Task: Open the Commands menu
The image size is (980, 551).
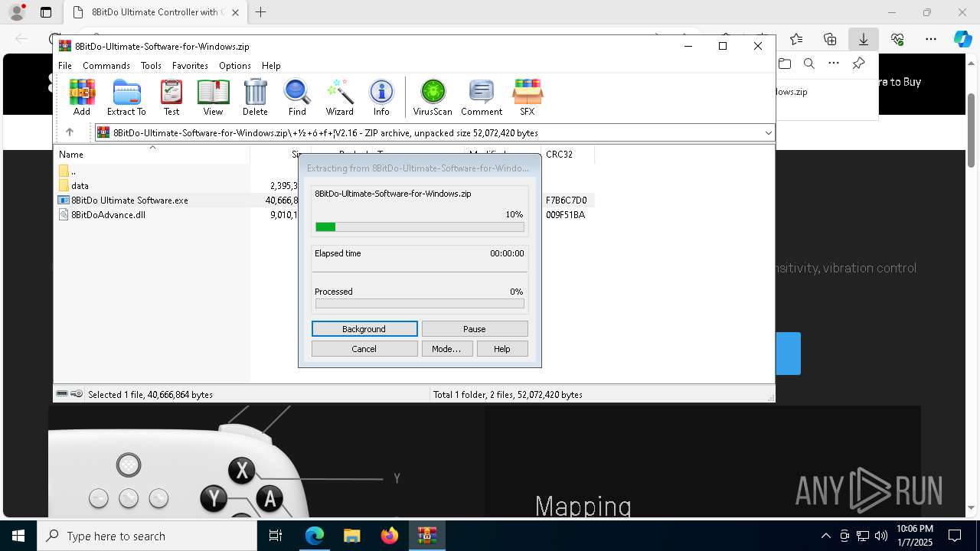Action: point(106,66)
